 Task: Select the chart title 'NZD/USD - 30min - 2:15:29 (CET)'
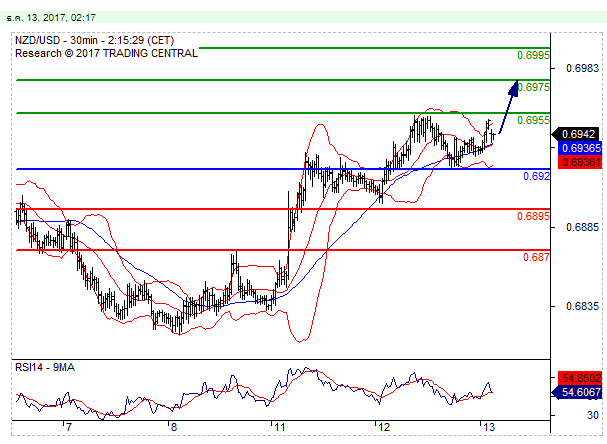coord(94,40)
